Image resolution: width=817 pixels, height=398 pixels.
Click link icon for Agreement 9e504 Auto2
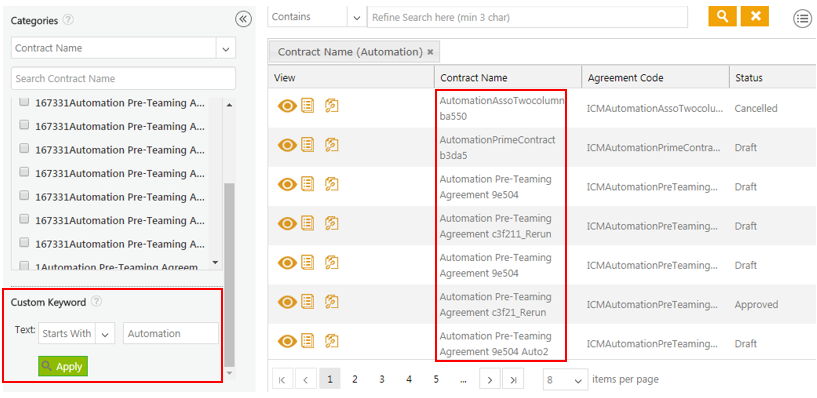tap(331, 341)
